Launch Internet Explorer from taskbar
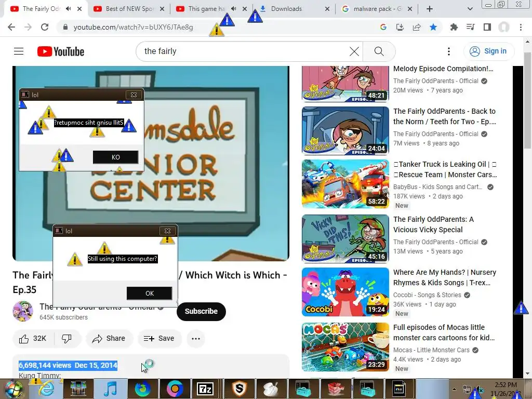 46,389
